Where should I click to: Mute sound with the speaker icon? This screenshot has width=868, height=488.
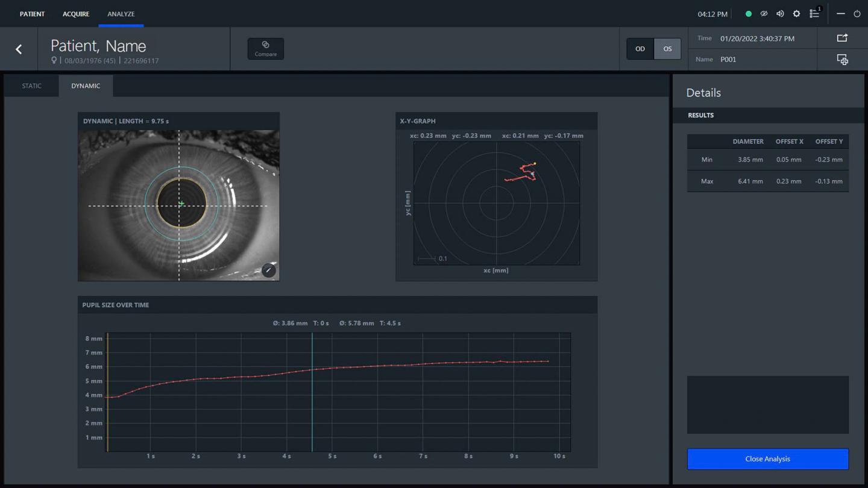[780, 14]
